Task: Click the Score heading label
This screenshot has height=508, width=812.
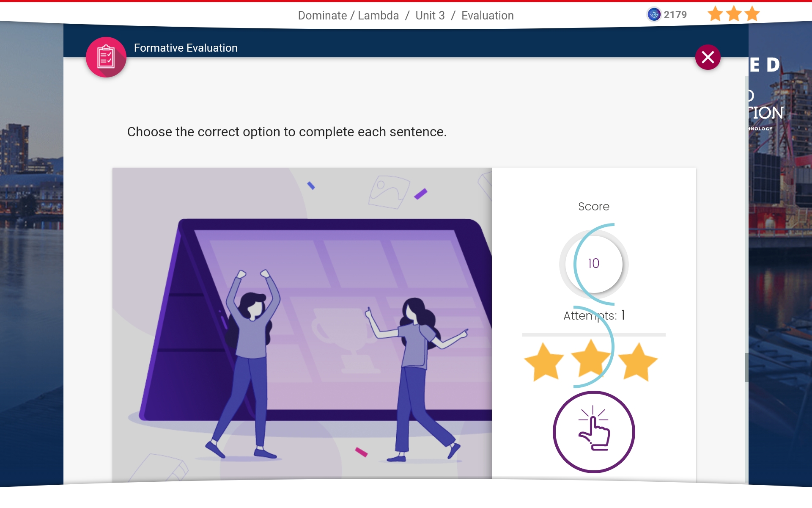Action: pyautogui.click(x=594, y=207)
